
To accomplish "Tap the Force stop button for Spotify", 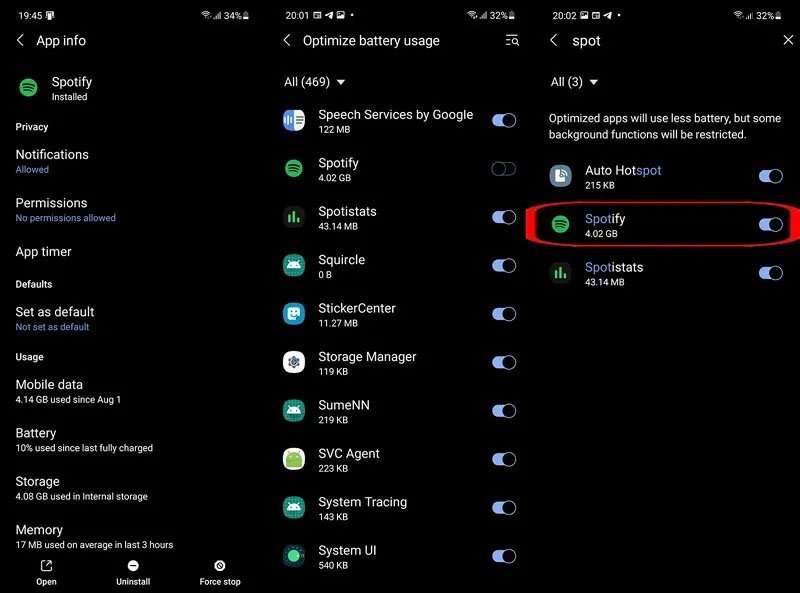I will coord(219,571).
